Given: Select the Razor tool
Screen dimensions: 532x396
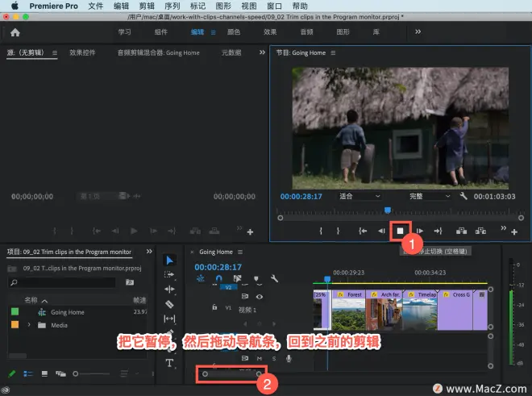Looking at the screenshot, I should coord(169,304).
